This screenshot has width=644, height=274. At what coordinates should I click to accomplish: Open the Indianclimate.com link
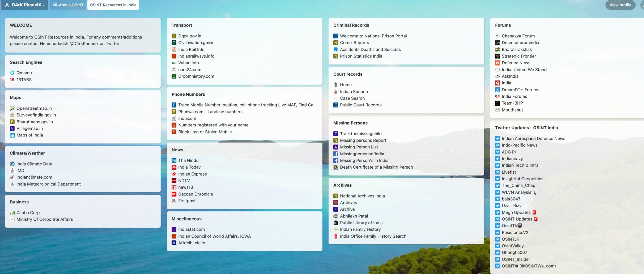[x=34, y=177]
